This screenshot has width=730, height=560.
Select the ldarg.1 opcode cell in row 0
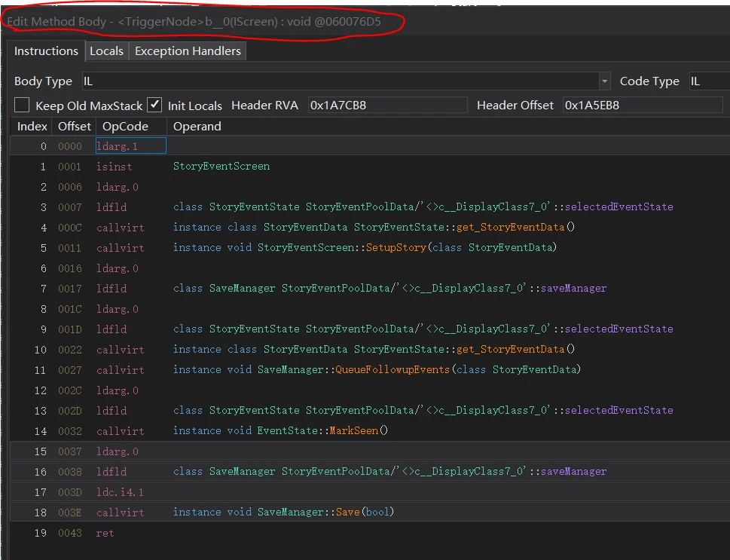point(131,145)
